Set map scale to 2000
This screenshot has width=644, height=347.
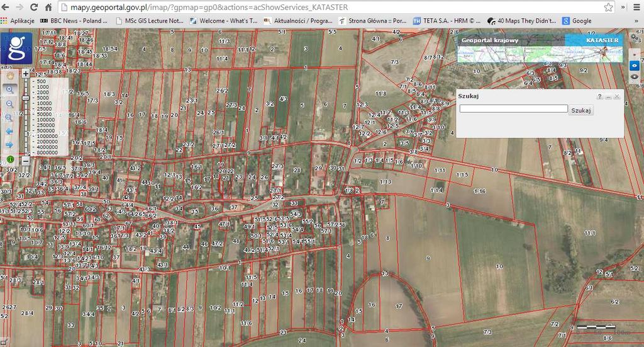coord(43,93)
